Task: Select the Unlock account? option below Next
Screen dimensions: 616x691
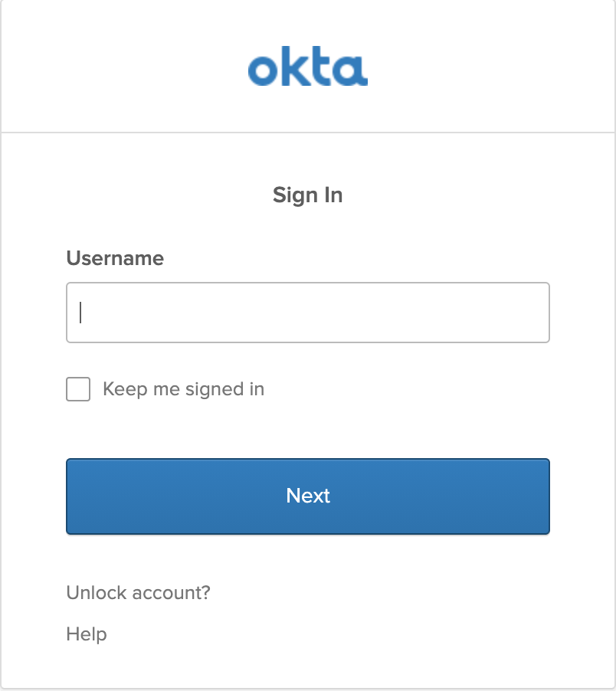Action: point(138,592)
